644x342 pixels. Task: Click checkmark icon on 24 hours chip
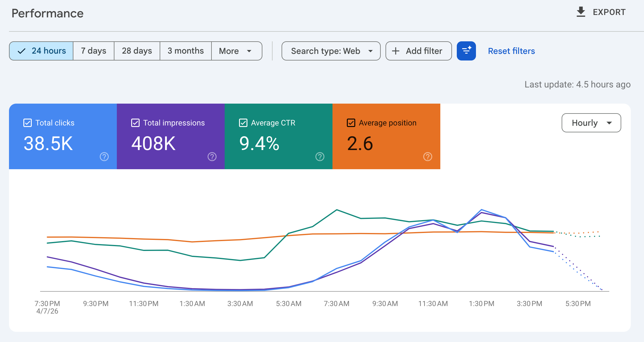coord(22,51)
